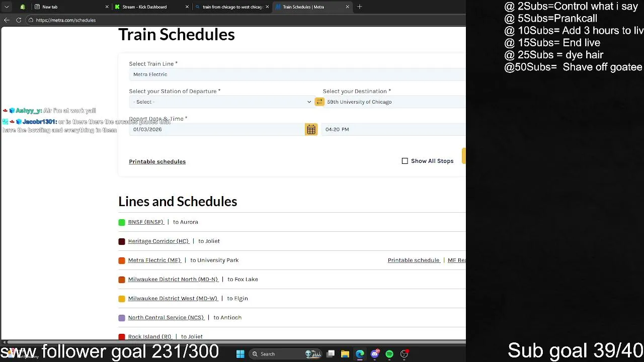Open the Heritage Corridor (HC) link
The image size is (644, 362).
click(158, 241)
